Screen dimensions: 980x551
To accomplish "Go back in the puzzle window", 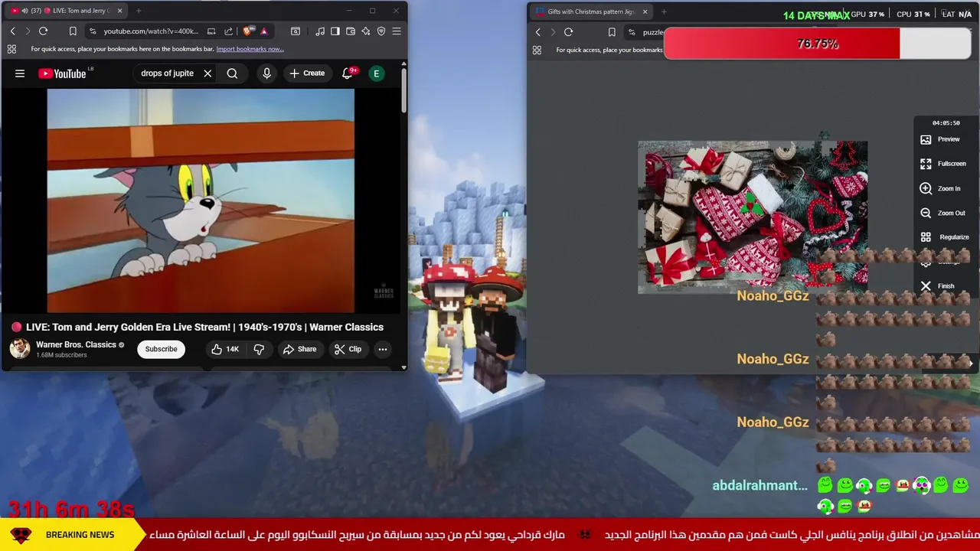I will click(538, 32).
